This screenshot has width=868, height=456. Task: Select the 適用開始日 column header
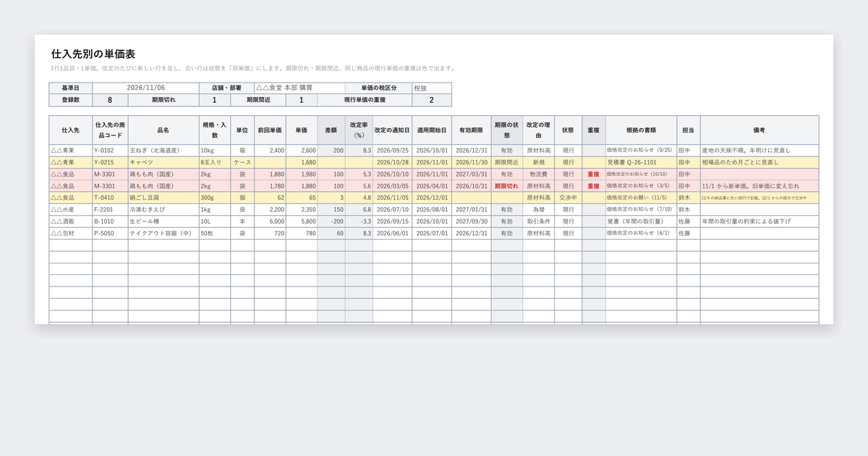tap(432, 130)
